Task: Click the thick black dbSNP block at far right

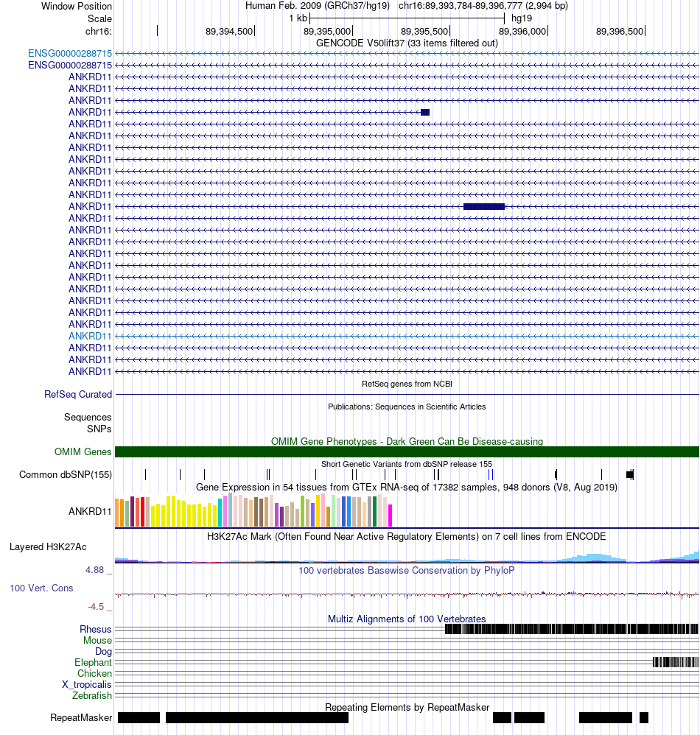Action: 630,475
